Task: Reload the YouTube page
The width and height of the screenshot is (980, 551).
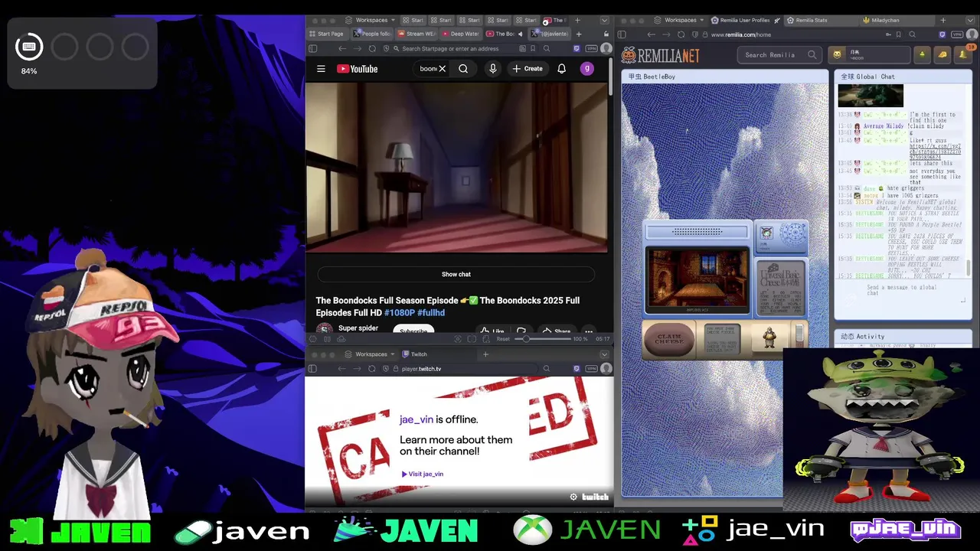Action: 372,48
